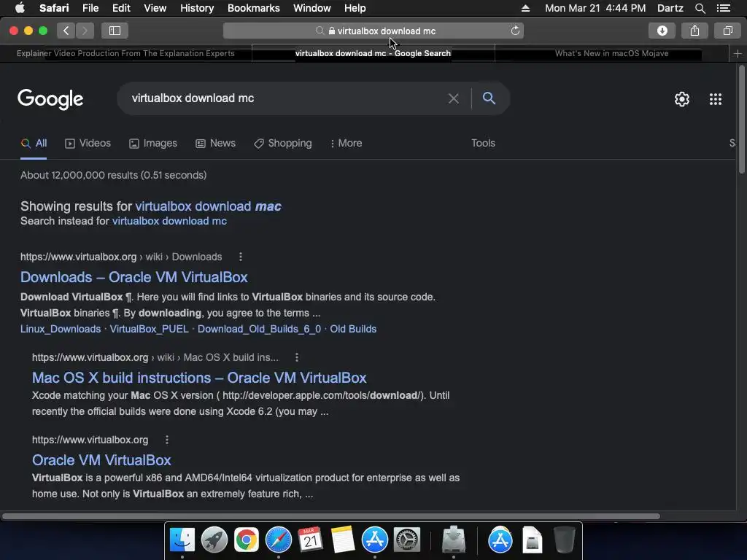
Task: Open Spotlight search in menu bar
Action: pyautogui.click(x=700, y=8)
